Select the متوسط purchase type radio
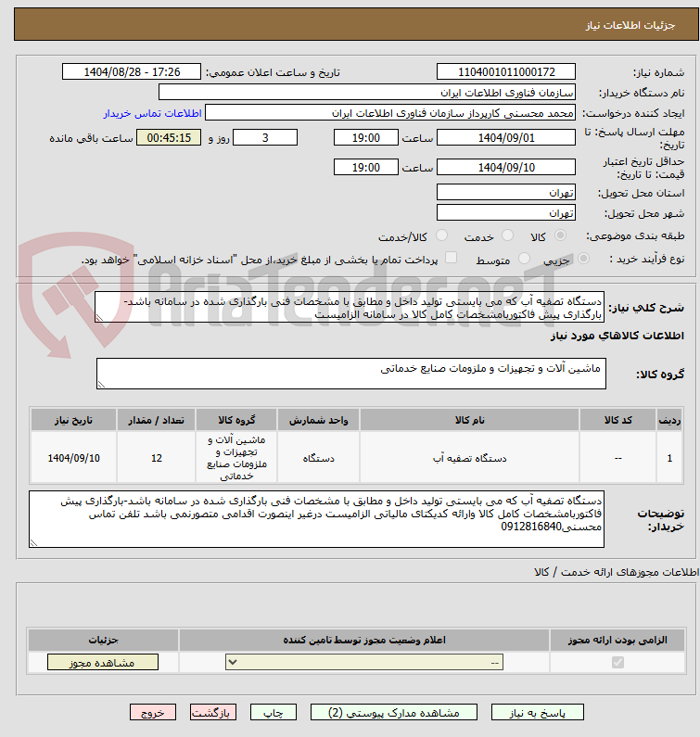The width and height of the screenshot is (700, 737). click(524, 258)
